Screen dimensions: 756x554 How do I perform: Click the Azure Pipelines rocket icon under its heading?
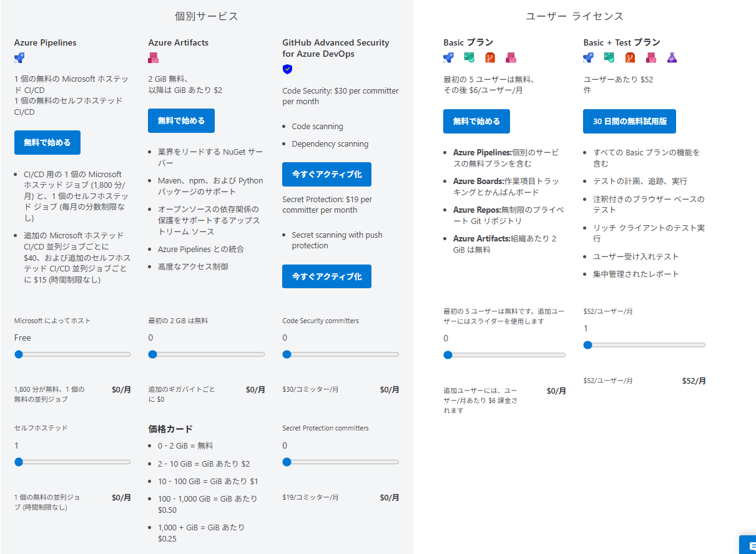click(x=19, y=58)
